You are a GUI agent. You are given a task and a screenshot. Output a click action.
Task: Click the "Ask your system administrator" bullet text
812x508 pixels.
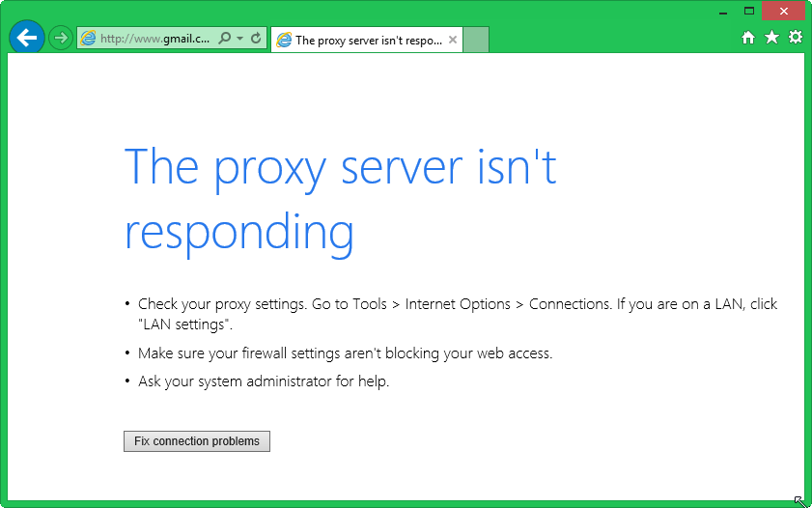264,381
